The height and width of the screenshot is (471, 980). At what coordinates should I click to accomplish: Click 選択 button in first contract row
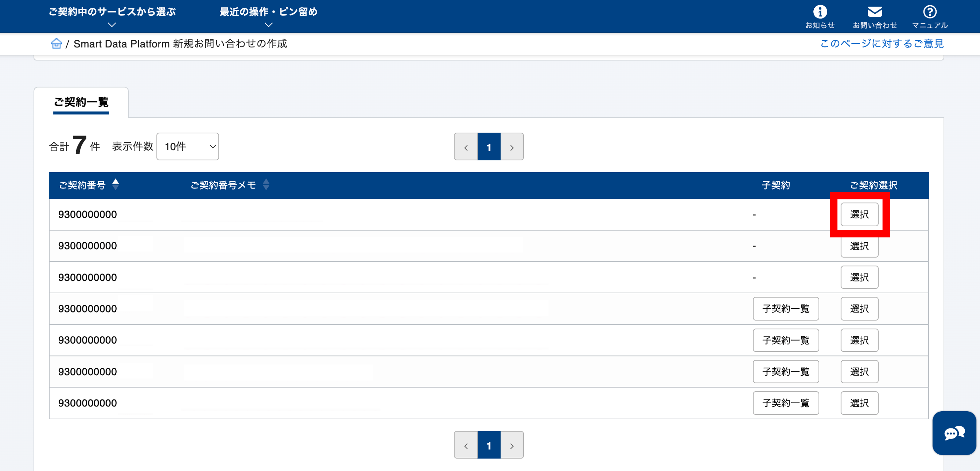[x=859, y=214]
